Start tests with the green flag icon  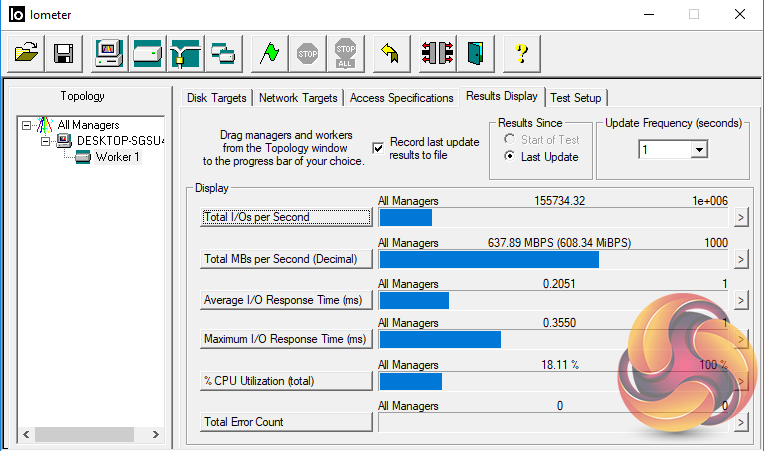click(267, 53)
